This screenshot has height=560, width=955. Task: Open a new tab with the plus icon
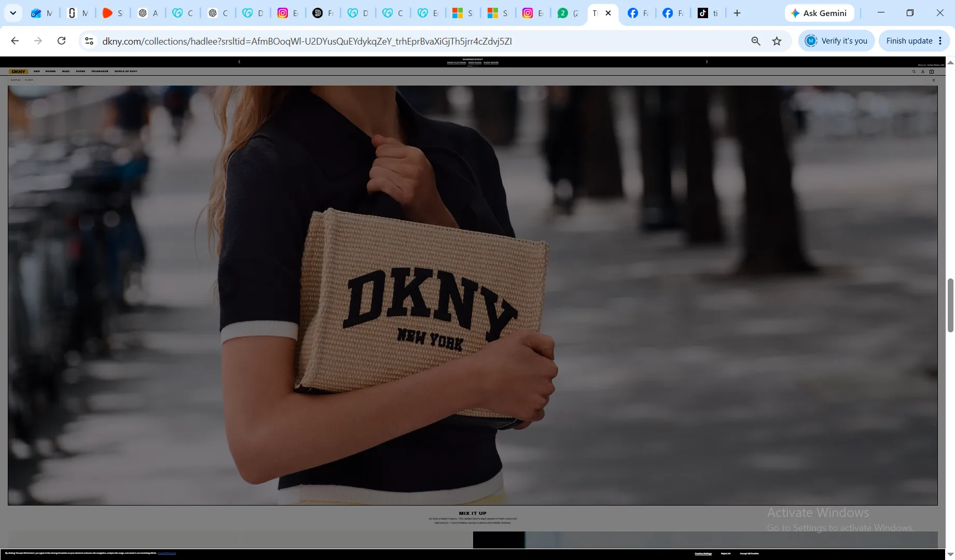tap(737, 13)
